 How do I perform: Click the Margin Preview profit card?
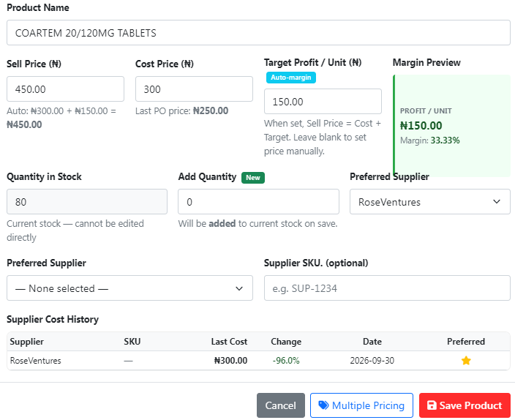tap(451, 126)
